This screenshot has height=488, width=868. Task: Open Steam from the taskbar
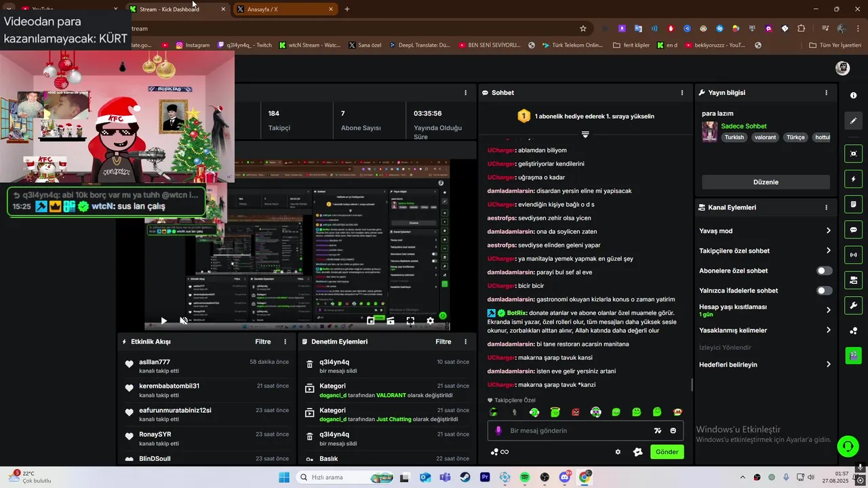[465, 477]
